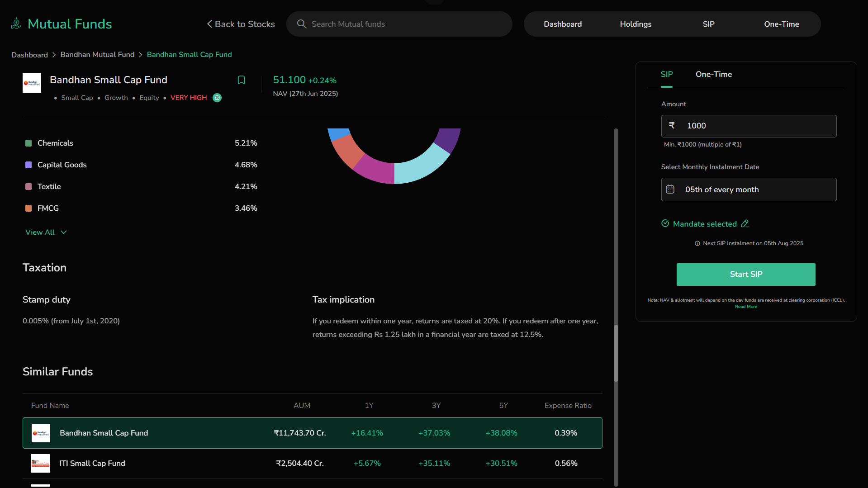This screenshot has width=868, height=488.
Task: Click Textile sector label
Action: (49, 187)
